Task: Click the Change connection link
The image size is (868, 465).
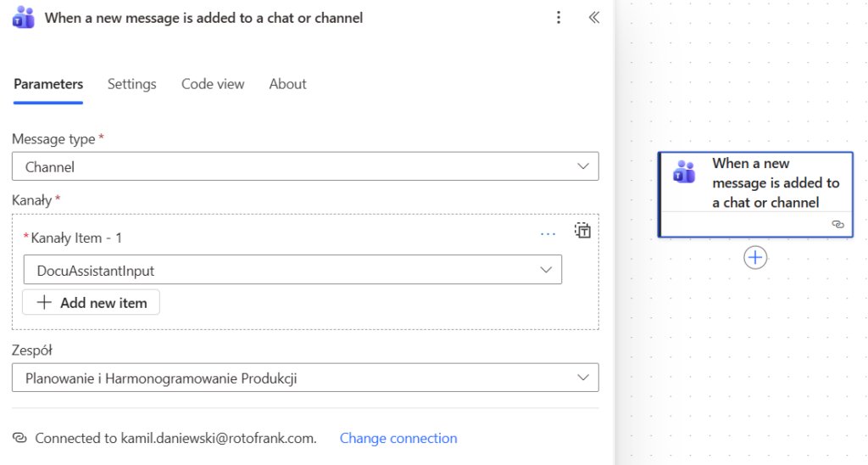Action: (x=398, y=439)
